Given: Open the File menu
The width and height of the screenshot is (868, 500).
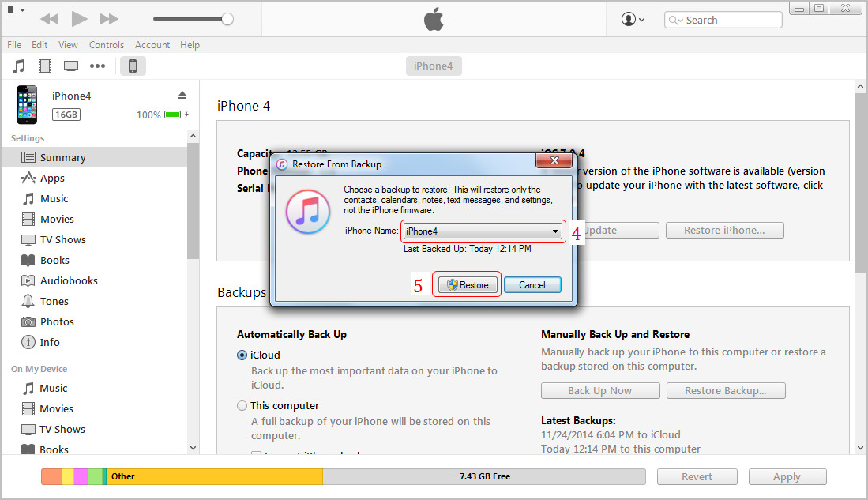Looking at the screenshot, I should (14, 45).
